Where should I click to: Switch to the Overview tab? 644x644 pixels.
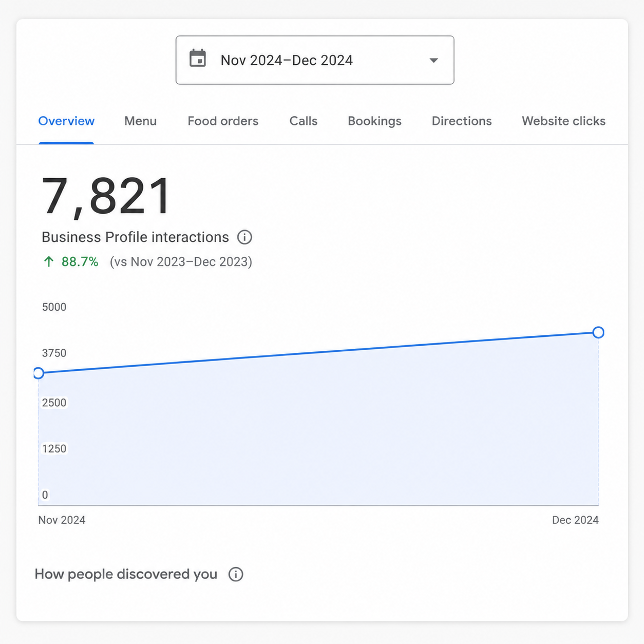pos(66,121)
